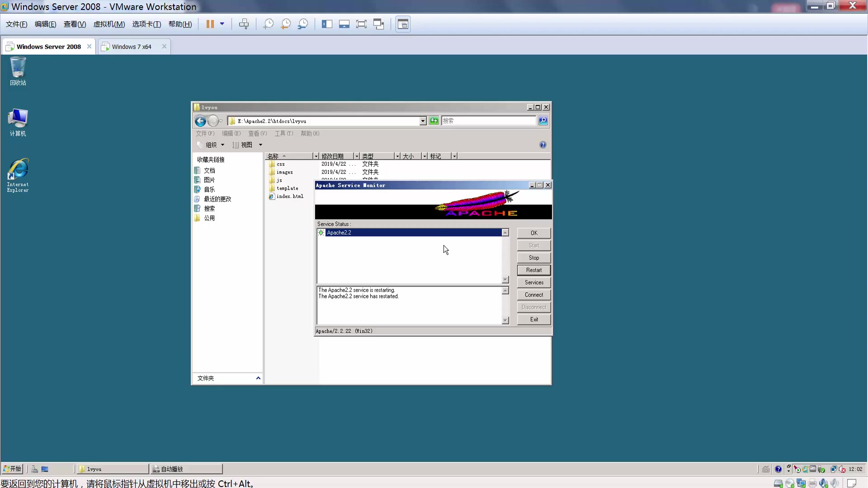Restart the Apache2.2 service

pos(534,270)
